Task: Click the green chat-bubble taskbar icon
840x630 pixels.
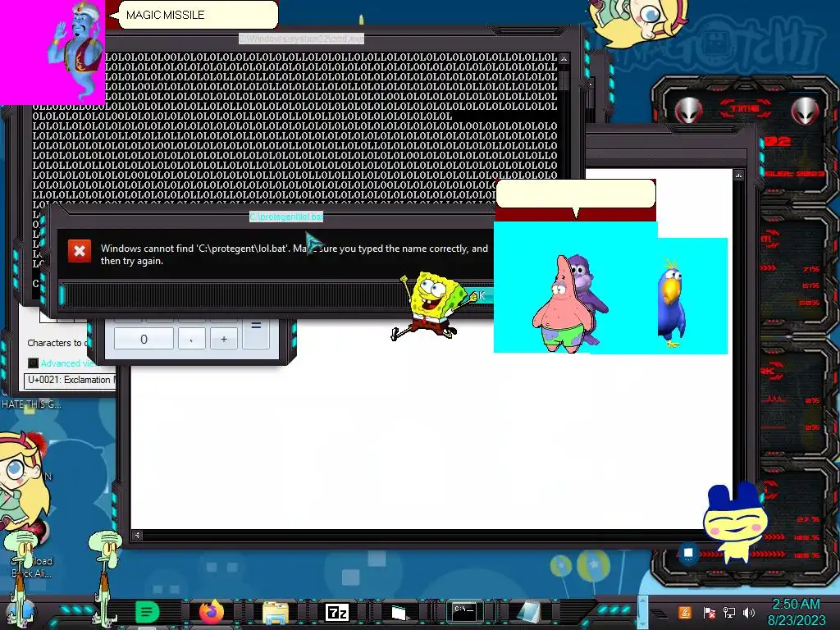Action: coord(147,612)
